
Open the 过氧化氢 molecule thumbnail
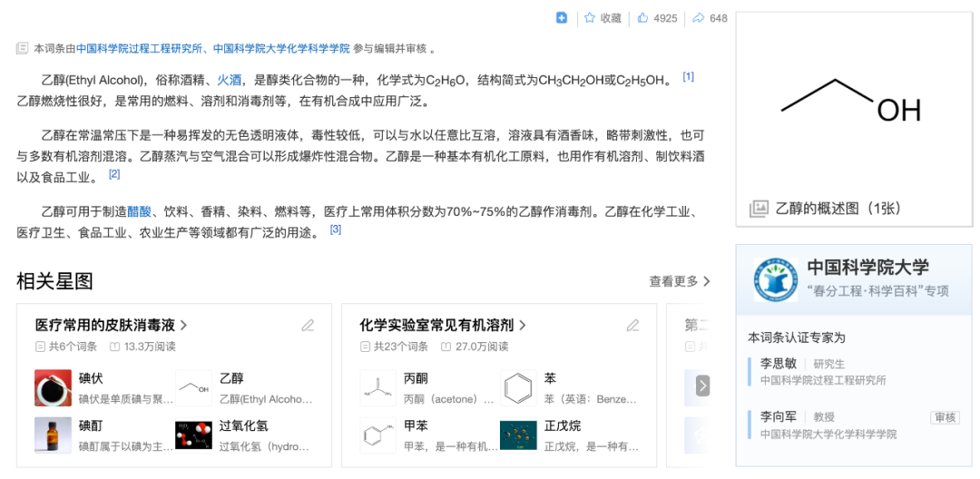point(194,435)
